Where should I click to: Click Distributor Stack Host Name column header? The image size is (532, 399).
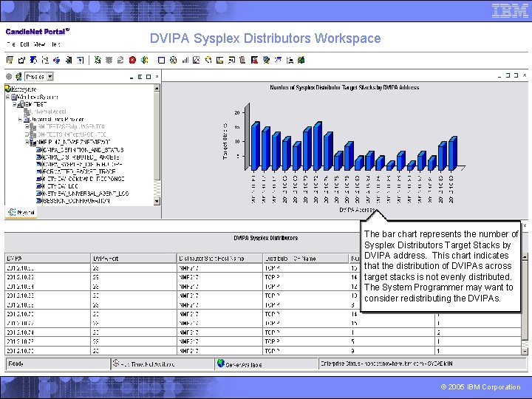tap(219, 259)
